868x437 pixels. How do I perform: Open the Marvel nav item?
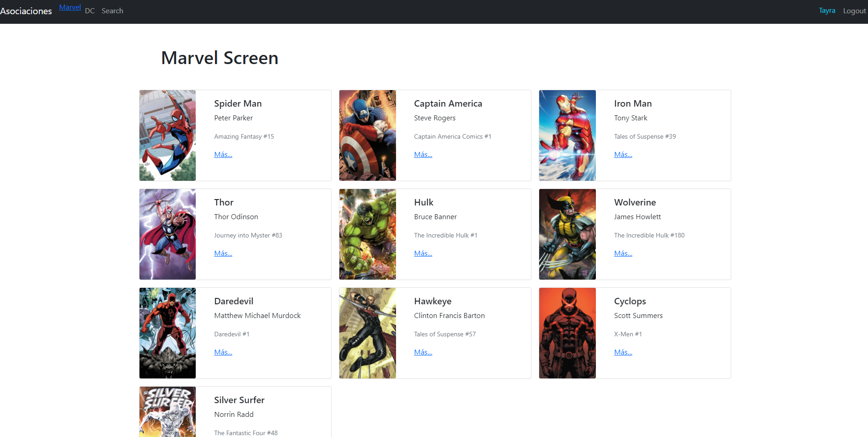[x=70, y=7]
